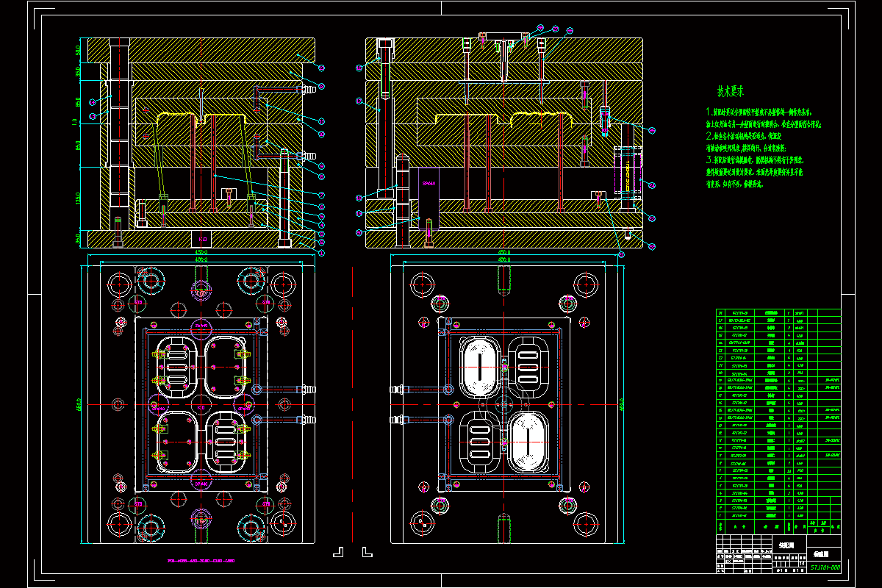Select the white bottom-right core in right plan view
Viewport: 882px width, 588px height.
[x=529, y=442]
